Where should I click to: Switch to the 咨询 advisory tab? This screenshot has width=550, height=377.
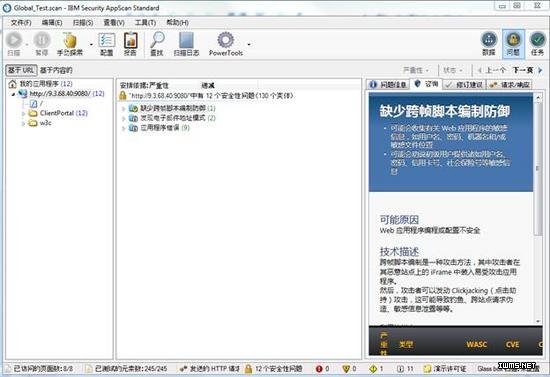[427, 84]
